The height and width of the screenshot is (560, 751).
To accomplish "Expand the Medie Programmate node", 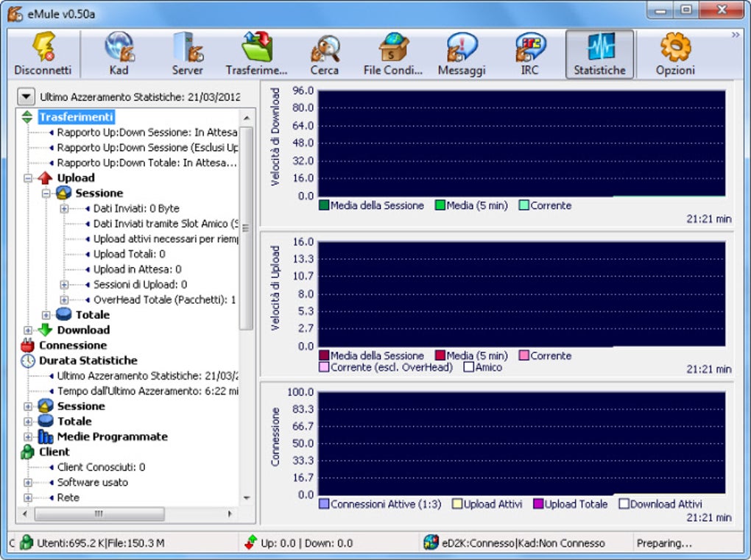I will click(x=28, y=436).
